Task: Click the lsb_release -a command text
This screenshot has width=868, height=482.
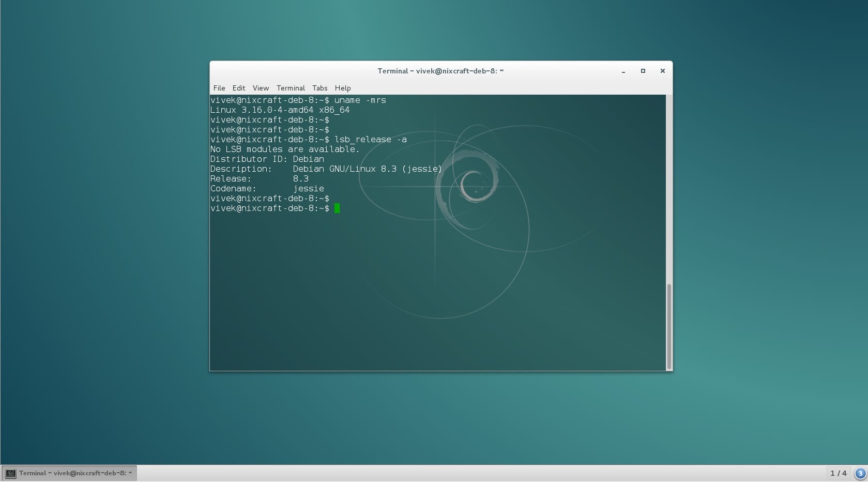Action: [370, 139]
